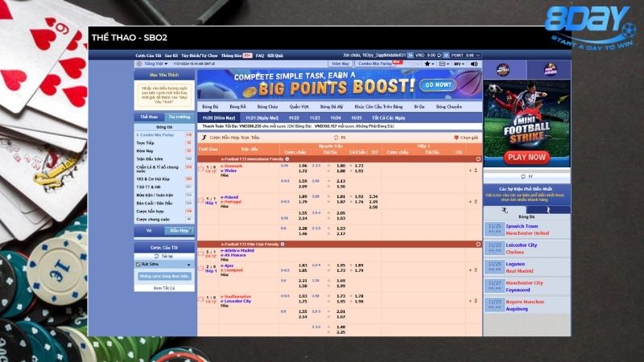Mute sound with the speaker icon
This screenshot has width=644, height=362.
474,64
